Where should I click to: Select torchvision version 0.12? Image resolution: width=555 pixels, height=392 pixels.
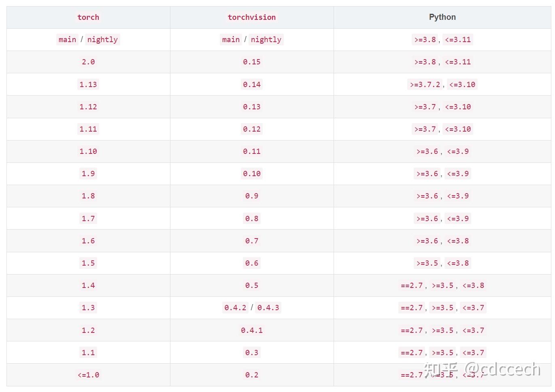(x=251, y=129)
